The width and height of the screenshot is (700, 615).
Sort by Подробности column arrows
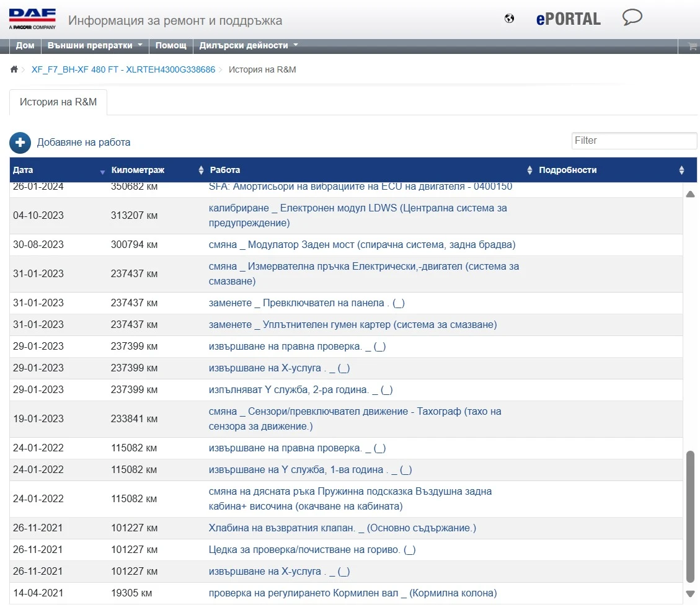[x=681, y=170]
